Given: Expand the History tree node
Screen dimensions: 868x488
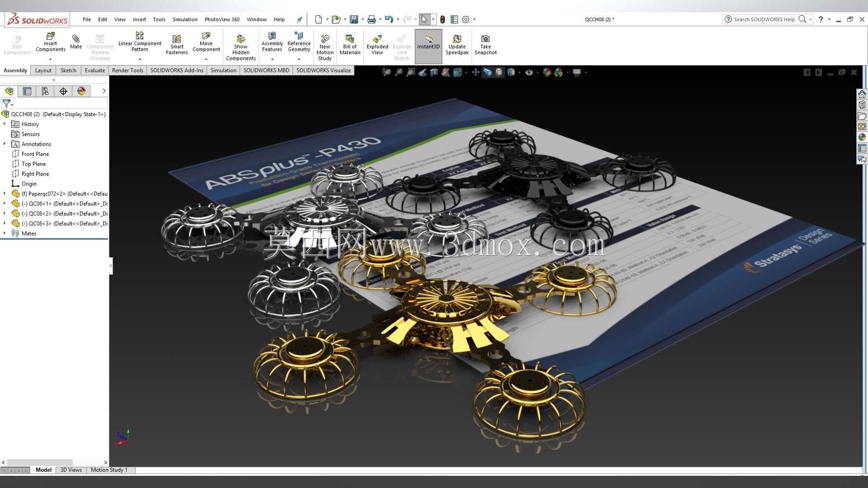Looking at the screenshot, I should (5, 124).
